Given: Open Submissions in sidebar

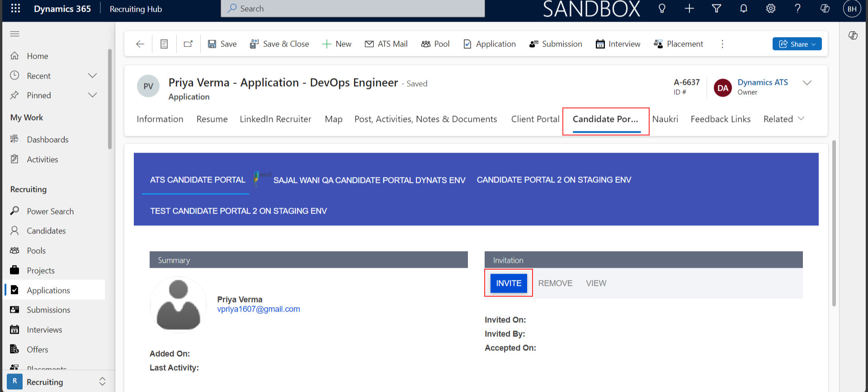Looking at the screenshot, I should 48,310.
